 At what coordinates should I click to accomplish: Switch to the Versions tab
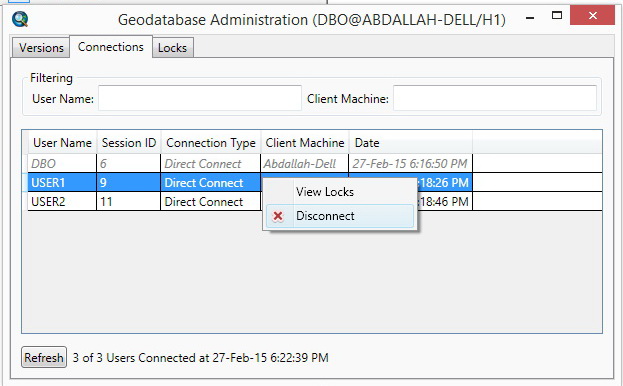click(41, 48)
